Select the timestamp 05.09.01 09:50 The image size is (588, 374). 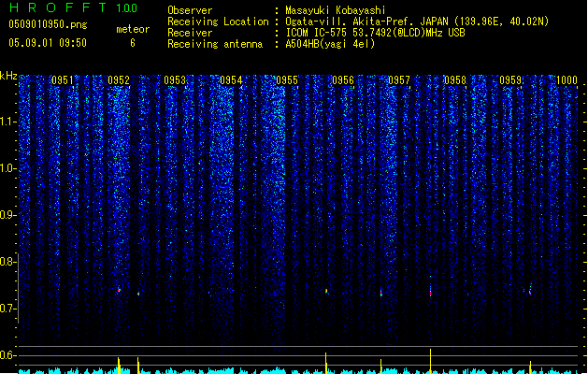point(48,43)
